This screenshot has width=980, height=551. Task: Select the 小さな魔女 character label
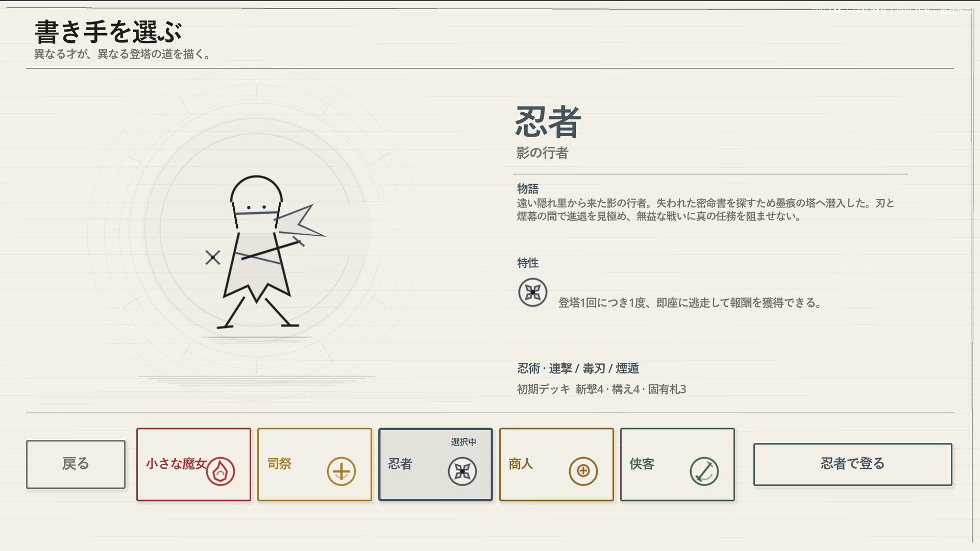176,464
